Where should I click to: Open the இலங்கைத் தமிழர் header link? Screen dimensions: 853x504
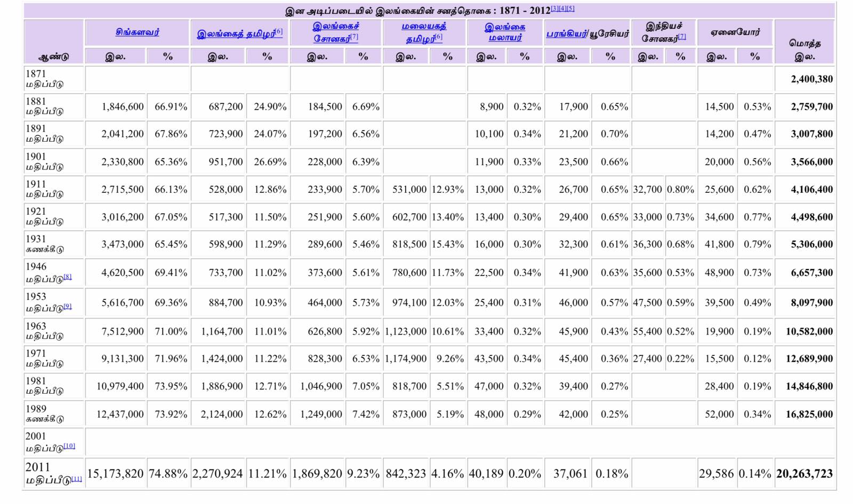[236, 34]
